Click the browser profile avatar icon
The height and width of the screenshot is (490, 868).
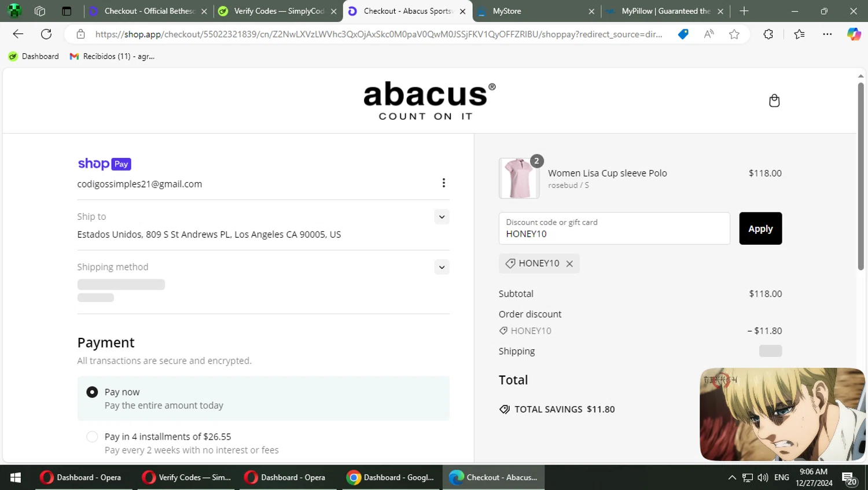tap(14, 11)
